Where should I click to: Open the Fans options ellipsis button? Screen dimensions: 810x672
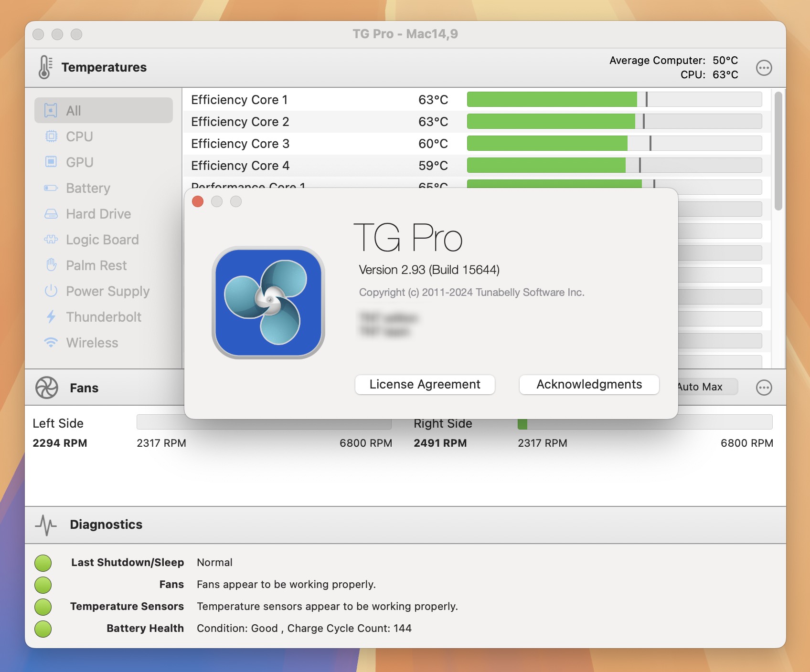[x=764, y=388]
